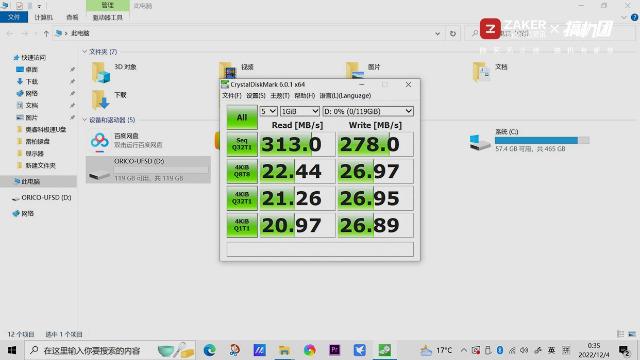The image size is (640, 360).
Task: Click the Seq read result 313.0
Action: point(298,144)
